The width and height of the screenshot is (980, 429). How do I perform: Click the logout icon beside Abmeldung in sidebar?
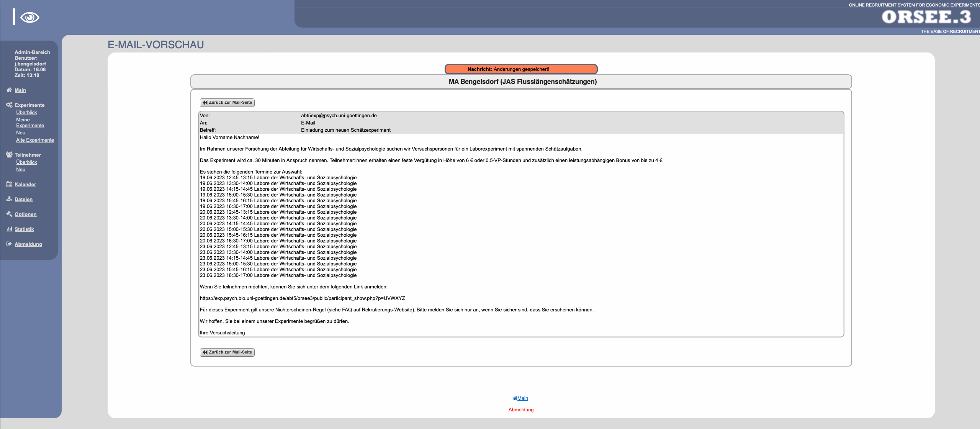[x=9, y=244]
